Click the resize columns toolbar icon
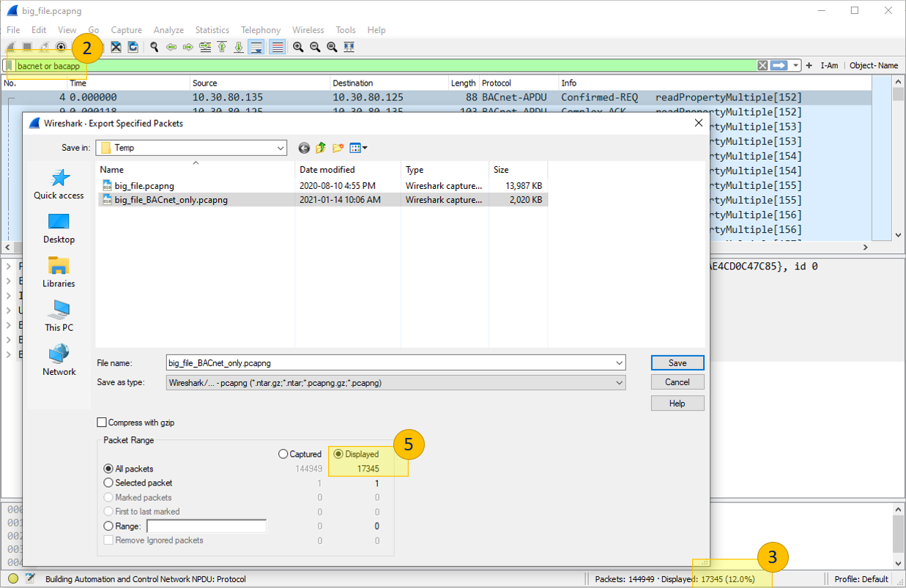Viewport: 906px width, 588px height. [349, 47]
